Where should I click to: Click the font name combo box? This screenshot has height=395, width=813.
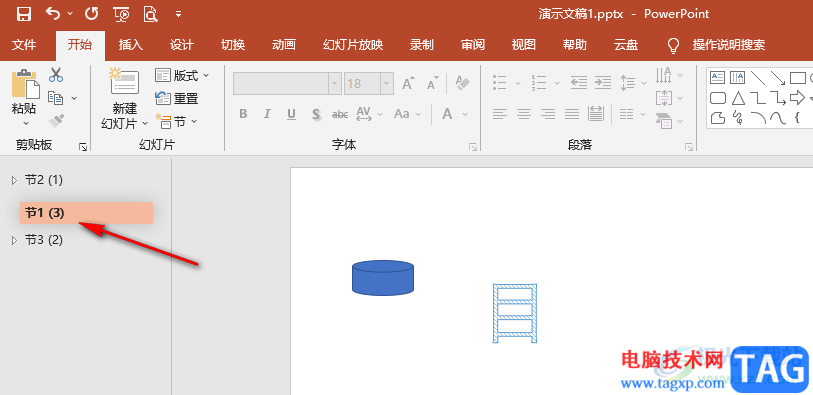287,83
